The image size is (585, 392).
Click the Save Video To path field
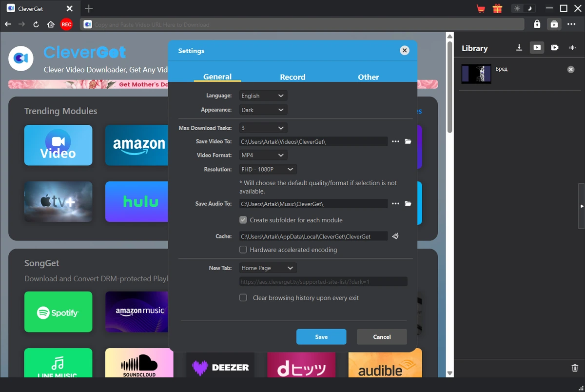[x=313, y=141]
